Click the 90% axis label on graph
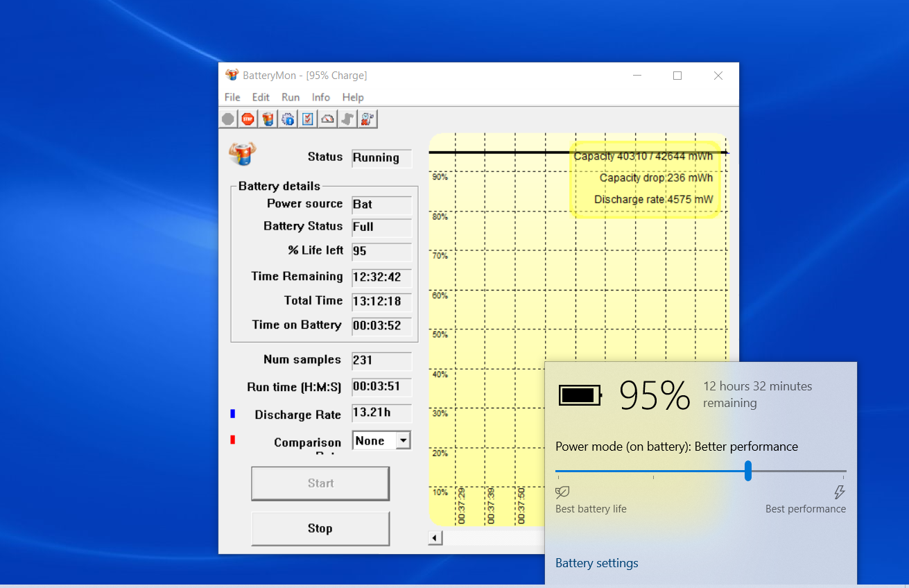This screenshot has width=909, height=588. pos(440,177)
